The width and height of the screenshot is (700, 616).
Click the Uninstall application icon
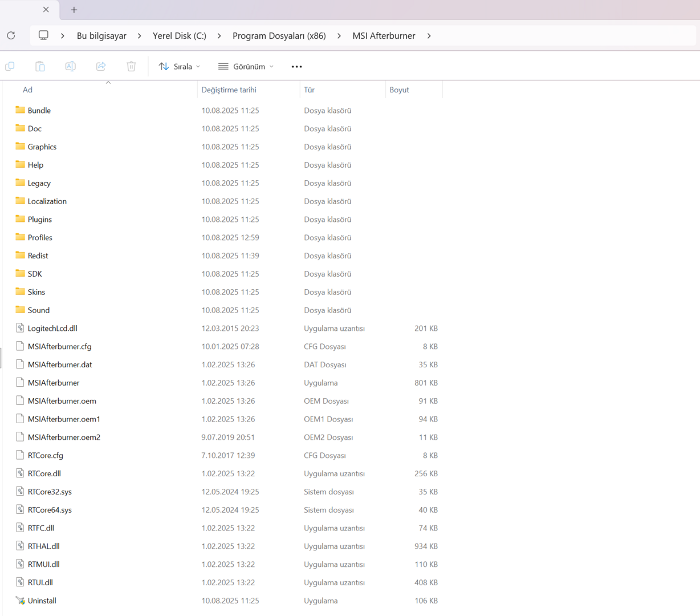(20, 600)
